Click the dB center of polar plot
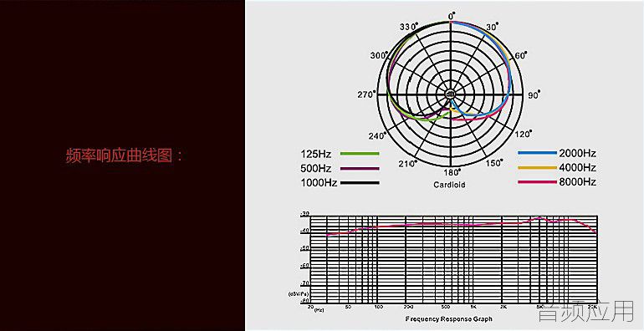Viewport: 644px width, 331px height. click(x=450, y=94)
